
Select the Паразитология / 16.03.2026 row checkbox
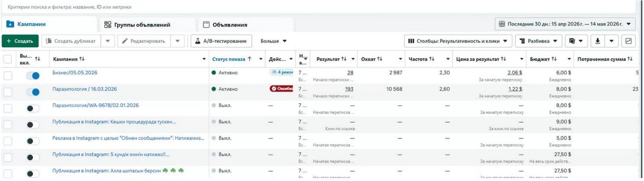point(7,92)
